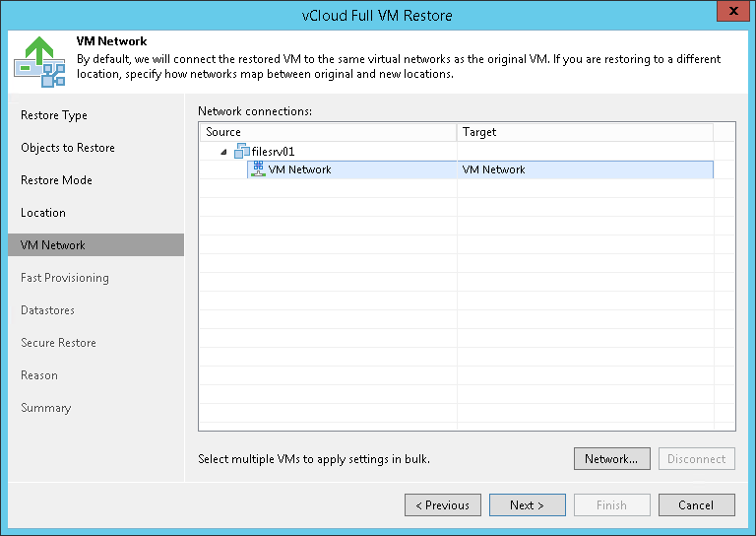
Task: Switch to the Location step
Action: pyautogui.click(x=43, y=213)
